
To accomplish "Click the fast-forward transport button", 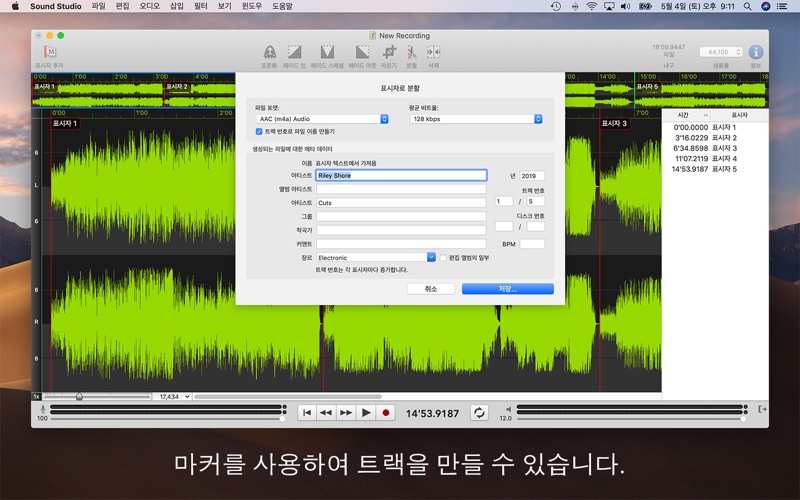I will coord(346,413).
